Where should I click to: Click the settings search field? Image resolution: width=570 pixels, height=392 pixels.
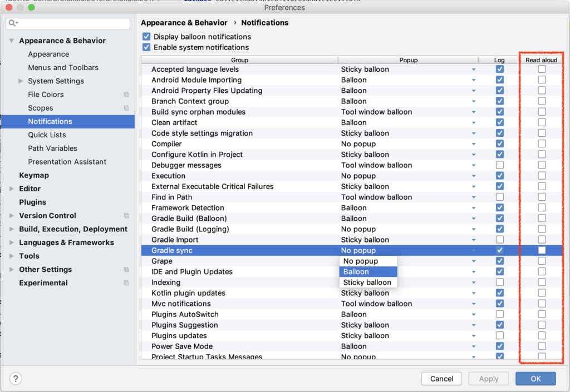coord(67,23)
